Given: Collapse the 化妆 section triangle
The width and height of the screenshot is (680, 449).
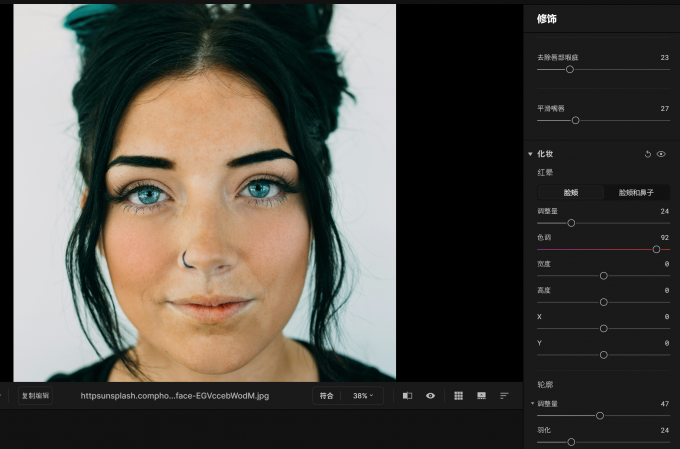Looking at the screenshot, I should click(x=530, y=154).
